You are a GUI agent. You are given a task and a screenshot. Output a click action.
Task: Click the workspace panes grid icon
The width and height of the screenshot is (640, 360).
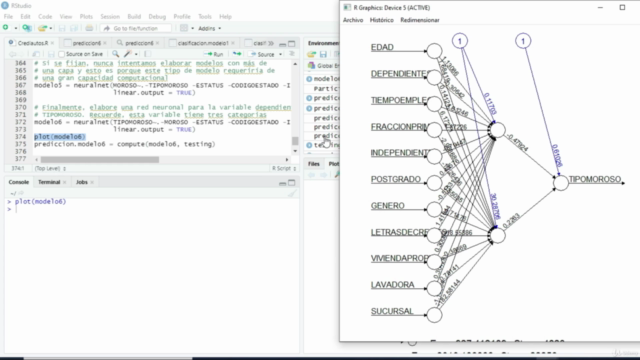[184, 28]
